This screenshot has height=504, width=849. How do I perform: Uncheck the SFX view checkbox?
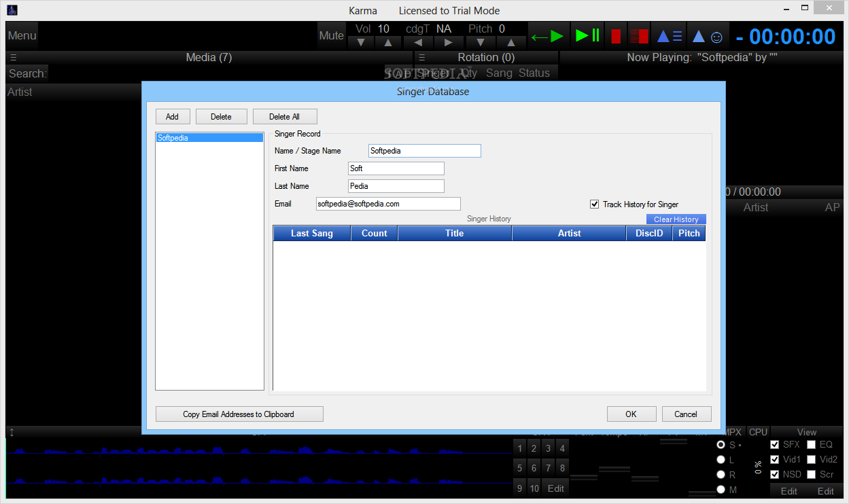[775, 444]
